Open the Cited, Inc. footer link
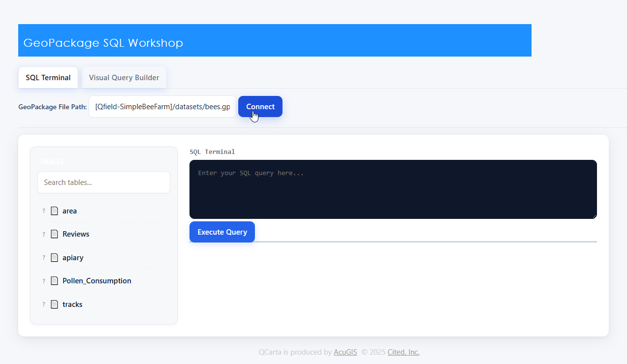Screen dimensions: 627x364 (404, 352)
